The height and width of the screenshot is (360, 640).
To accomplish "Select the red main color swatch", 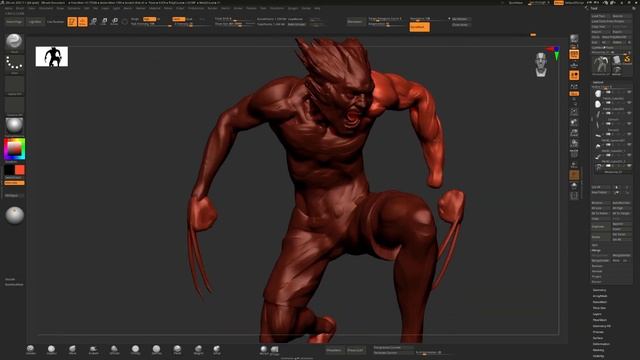I will pyautogui.click(x=20, y=169).
